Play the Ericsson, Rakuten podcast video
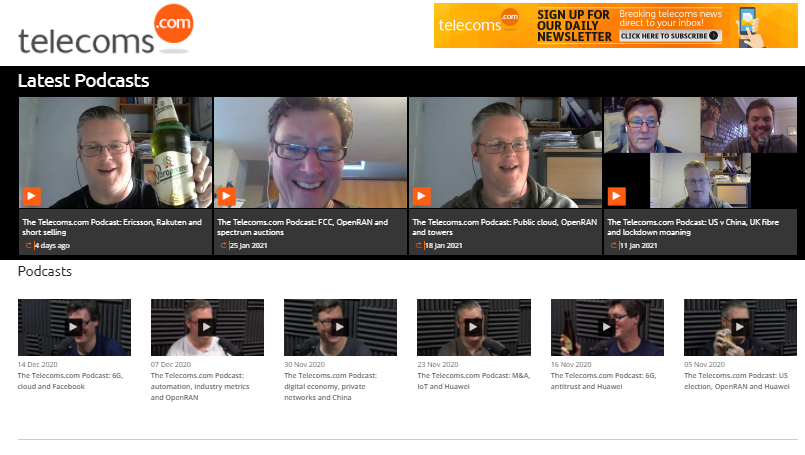Image resolution: width=805 pixels, height=455 pixels. [x=32, y=196]
